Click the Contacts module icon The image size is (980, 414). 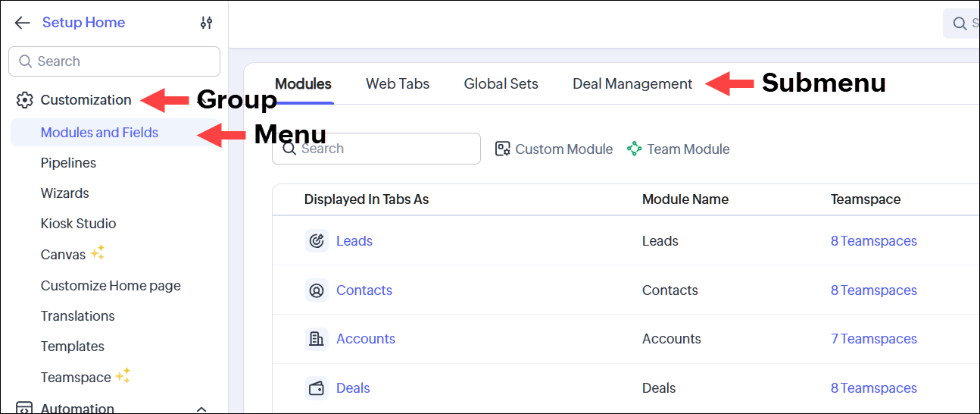[x=317, y=290]
